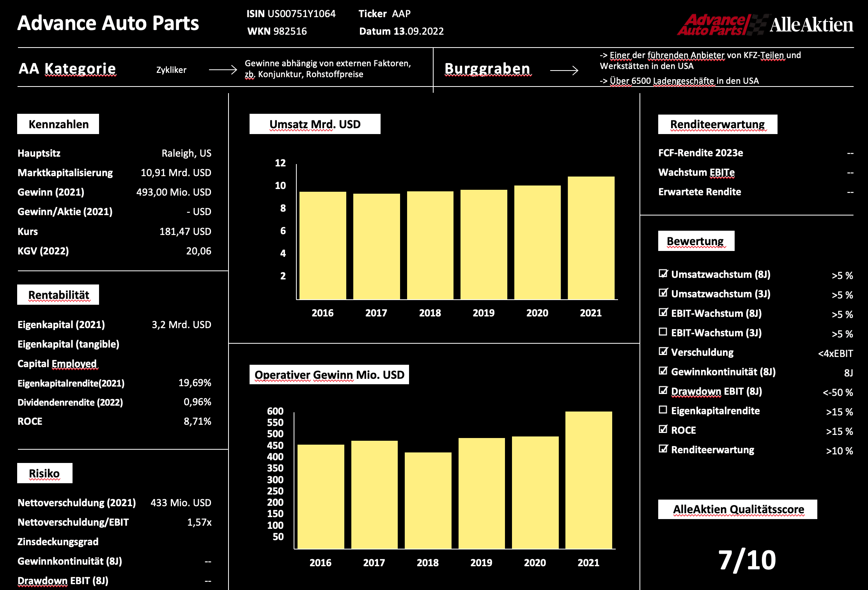Click the Ticker value AAP
The width and height of the screenshot is (868, 590).
(401, 14)
